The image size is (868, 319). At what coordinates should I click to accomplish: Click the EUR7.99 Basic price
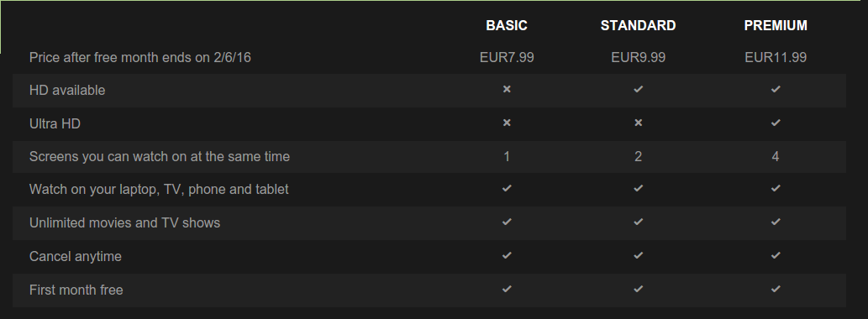tap(507, 57)
